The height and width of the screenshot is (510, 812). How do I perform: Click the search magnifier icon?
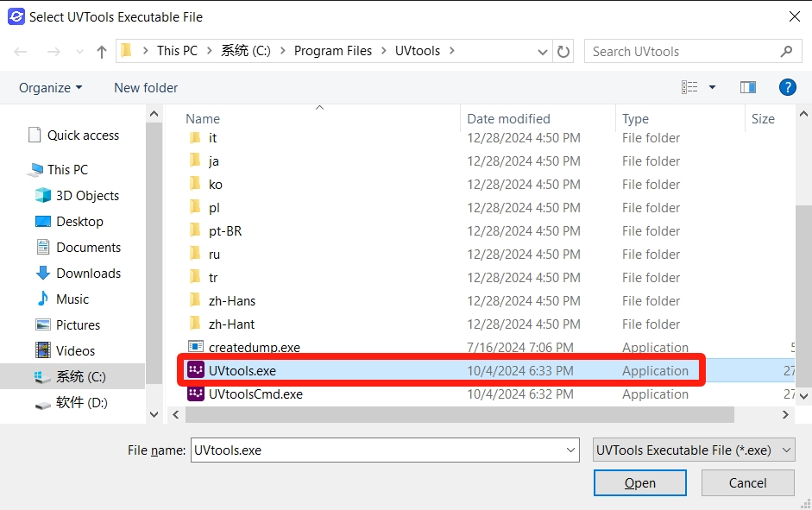click(x=785, y=52)
